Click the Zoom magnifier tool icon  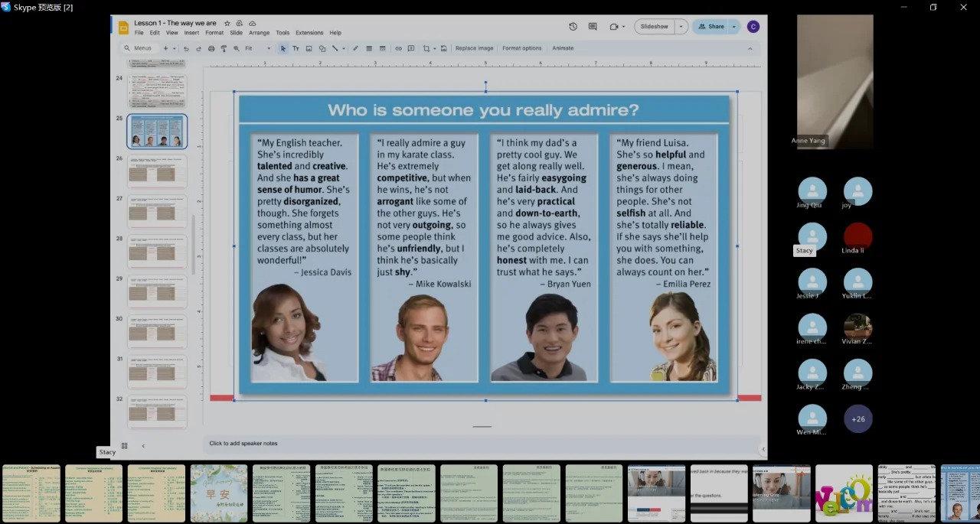[237, 48]
